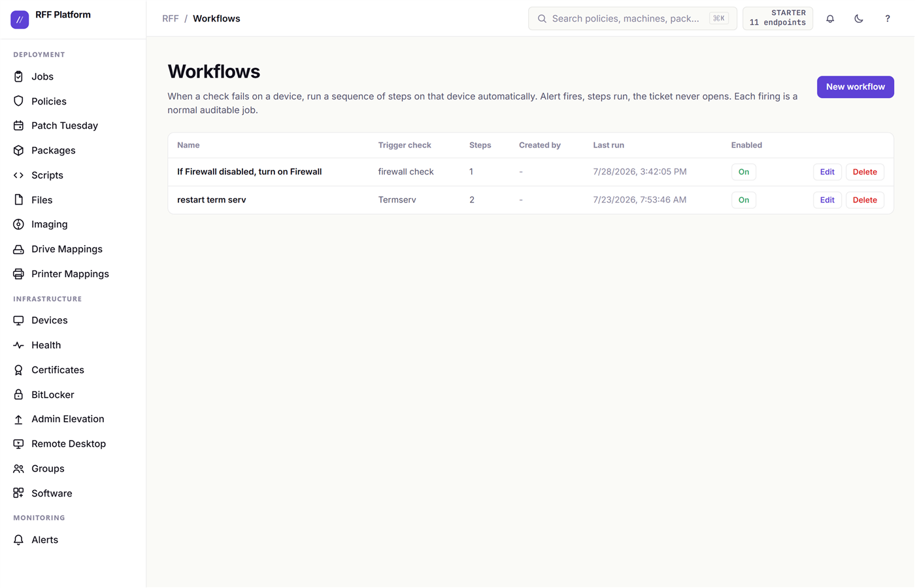The height and width of the screenshot is (588, 915).
Task: Click the Policies shield icon
Action: [x=18, y=101]
